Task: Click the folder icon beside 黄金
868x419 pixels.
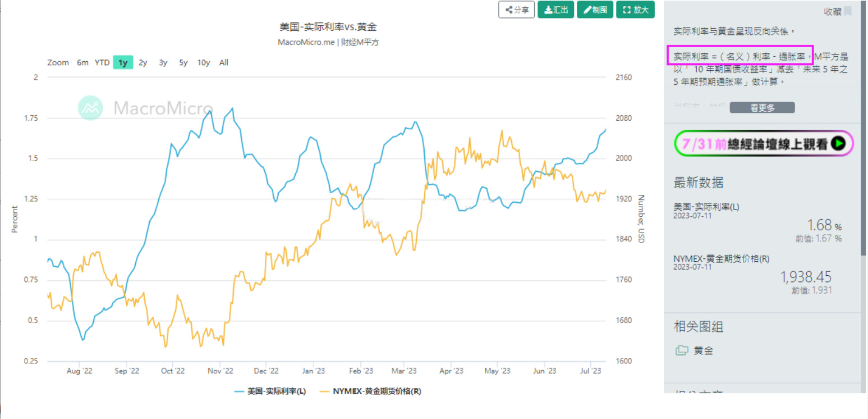Action: coord(682,350)
